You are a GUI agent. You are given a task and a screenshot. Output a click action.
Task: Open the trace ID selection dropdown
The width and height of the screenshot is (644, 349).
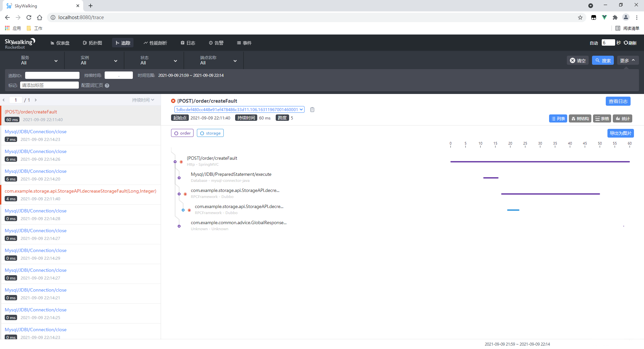[239, 110]
